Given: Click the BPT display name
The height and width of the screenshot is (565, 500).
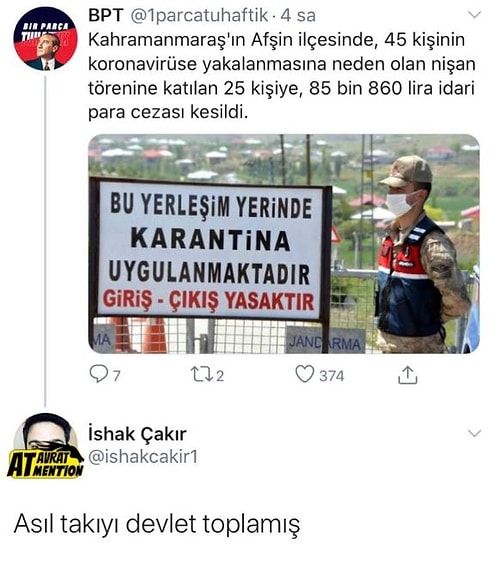Looking at the screenshot, I should (x=106, y=15).
